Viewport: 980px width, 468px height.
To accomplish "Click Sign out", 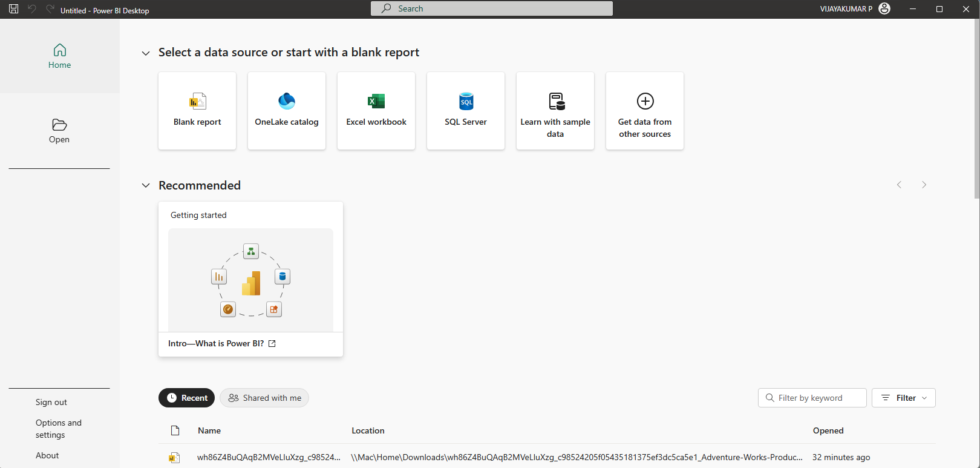I will (51, 402).
